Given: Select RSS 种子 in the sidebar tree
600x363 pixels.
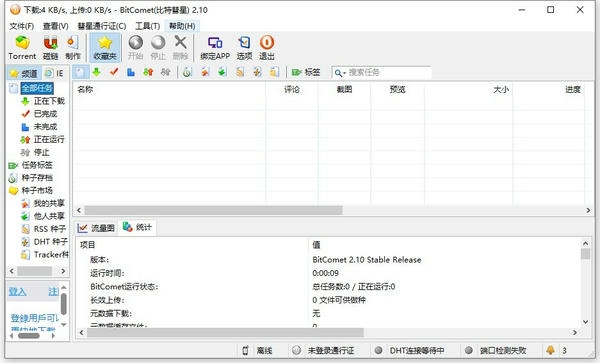Looking at the screenshot, I should pos(50,229).
